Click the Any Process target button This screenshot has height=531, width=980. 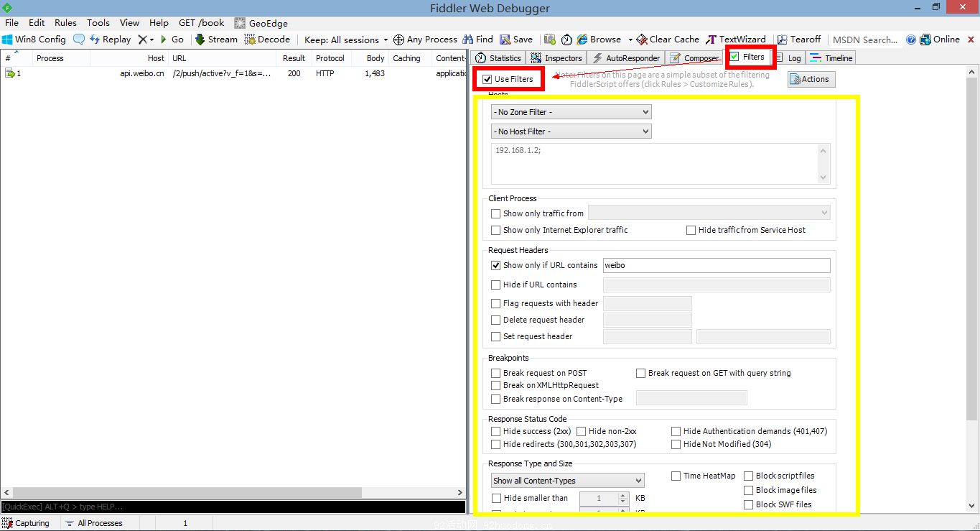(x=400, y=40)
